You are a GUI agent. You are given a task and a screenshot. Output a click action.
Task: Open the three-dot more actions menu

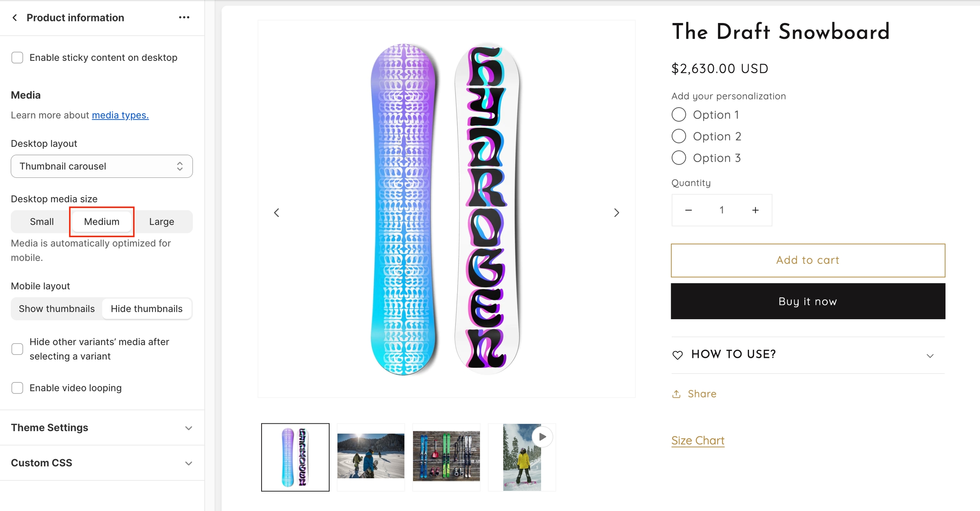184,17
